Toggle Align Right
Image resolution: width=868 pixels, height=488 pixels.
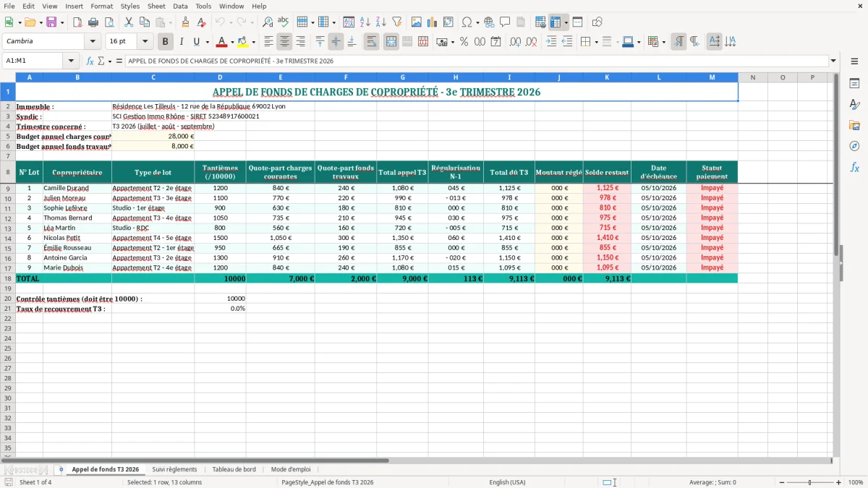point(301,42)
